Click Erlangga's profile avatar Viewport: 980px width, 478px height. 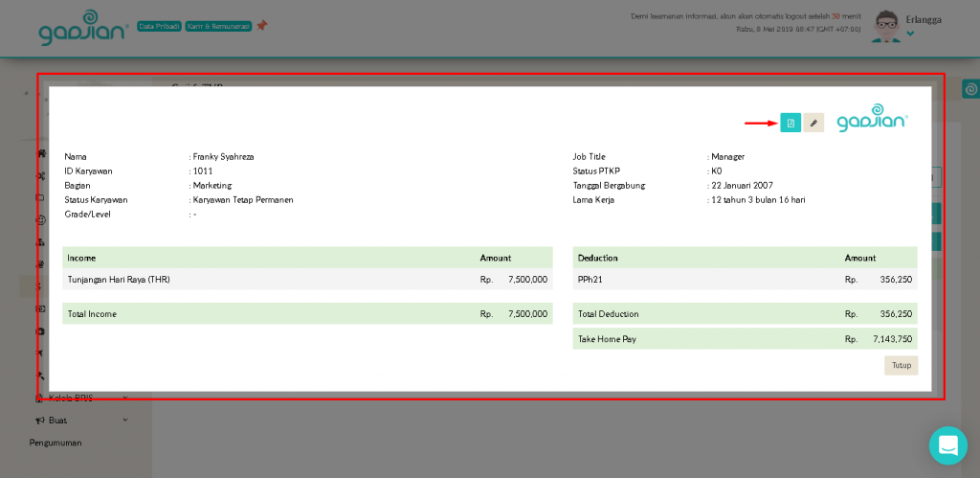click(x=886, y=26)
